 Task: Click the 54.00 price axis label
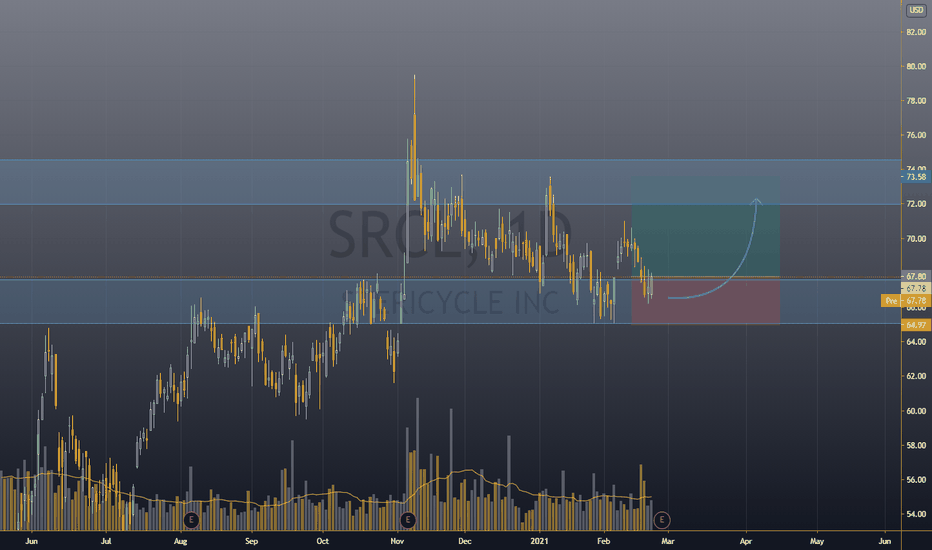coord(916,514)
